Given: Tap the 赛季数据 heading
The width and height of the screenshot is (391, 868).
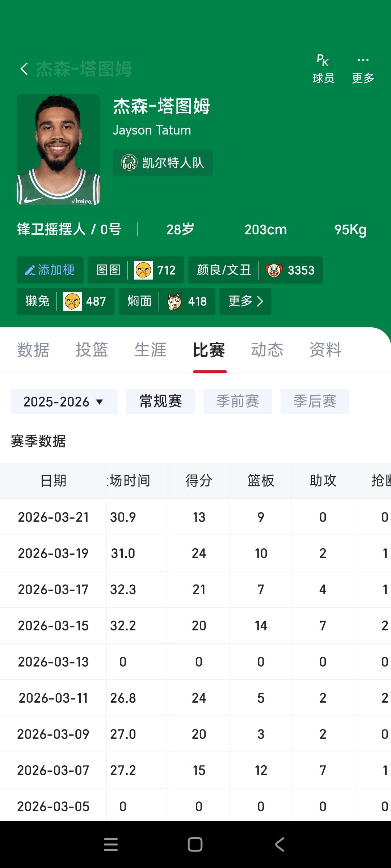Looking at the screenshot, I should pos(38,441).
